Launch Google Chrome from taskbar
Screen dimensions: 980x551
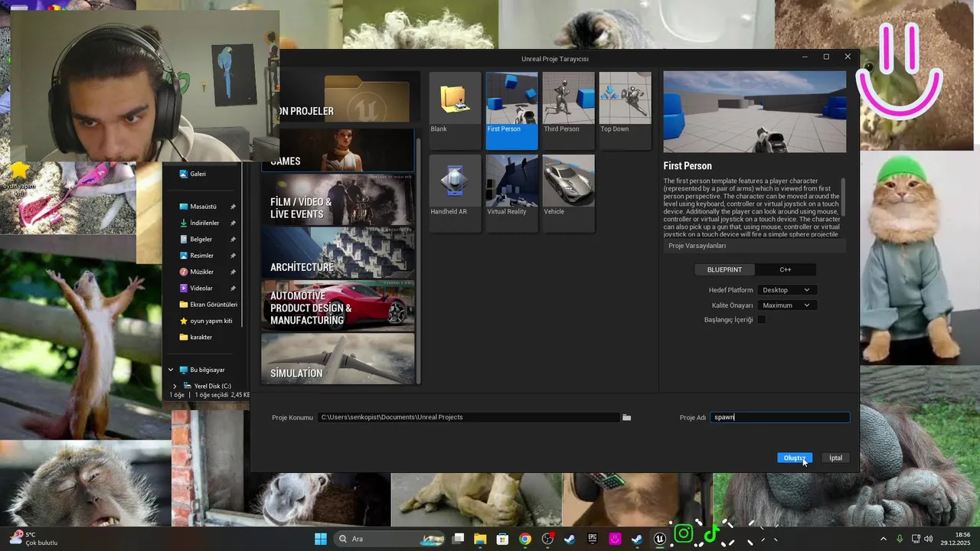click(524, 539)
